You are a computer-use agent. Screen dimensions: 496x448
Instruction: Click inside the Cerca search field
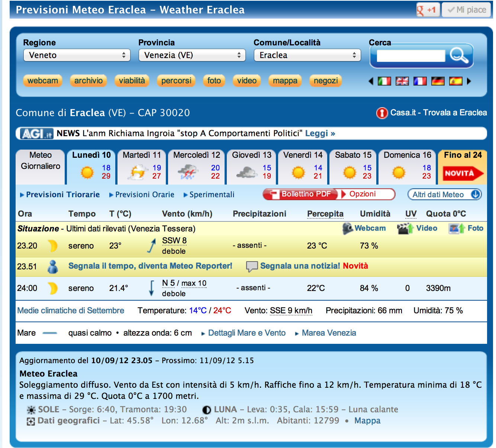(410, 56)
